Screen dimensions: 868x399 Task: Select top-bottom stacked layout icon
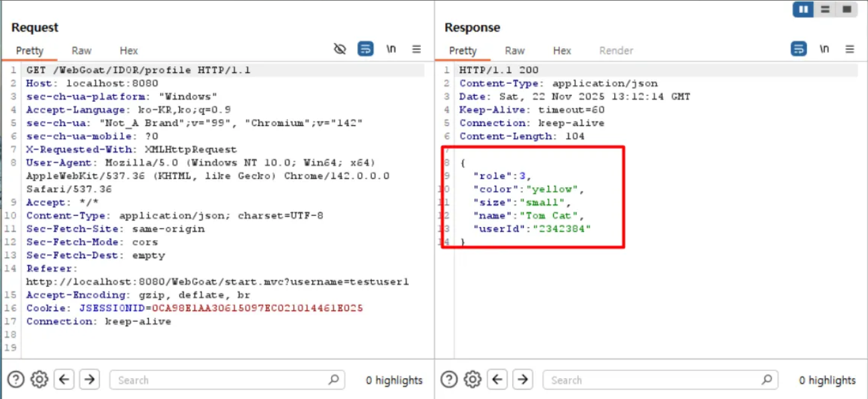tap(825, 9)
